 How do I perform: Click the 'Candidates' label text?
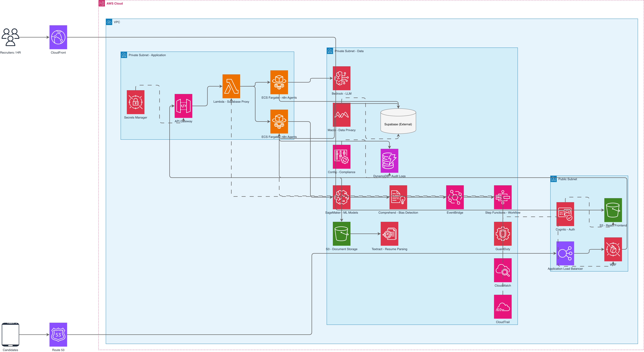pos(10,350)
